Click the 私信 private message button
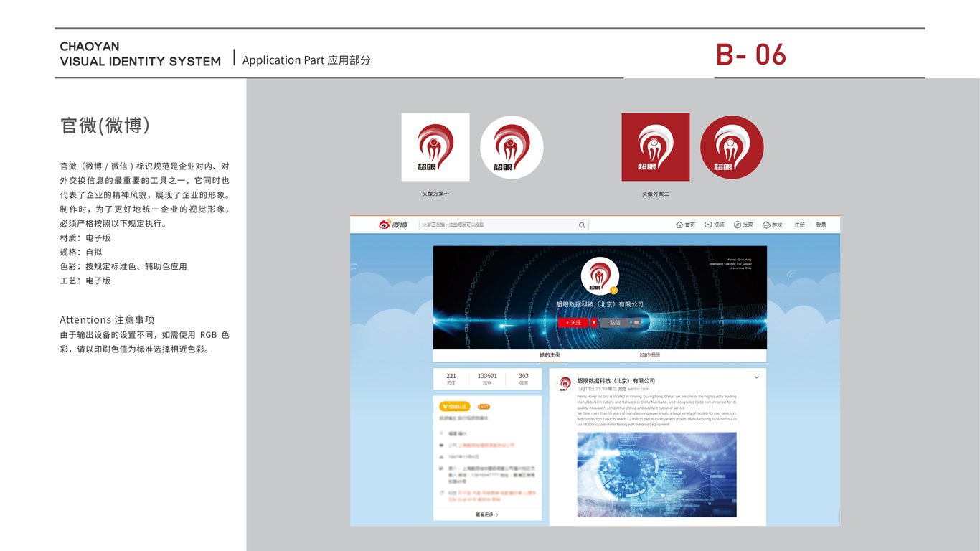Viewport: 980px width, 551px height. [615, 323]
